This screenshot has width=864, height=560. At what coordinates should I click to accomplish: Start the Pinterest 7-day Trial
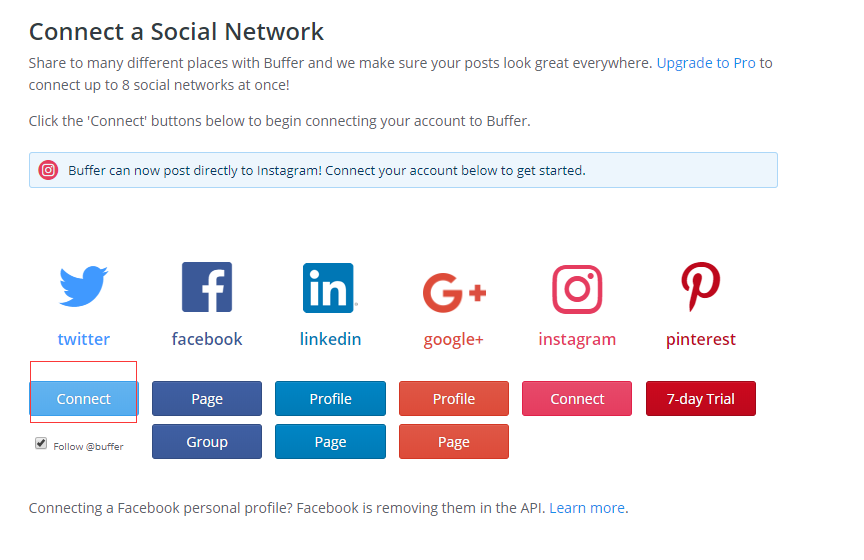701,399
